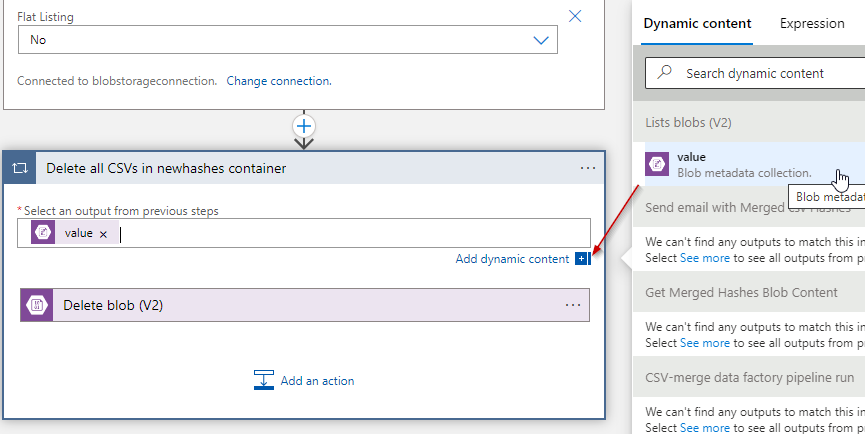The width and height of the screenshot is (865, 434).
Task: Select the Dynamic content tab
Action: coord(697,24)
